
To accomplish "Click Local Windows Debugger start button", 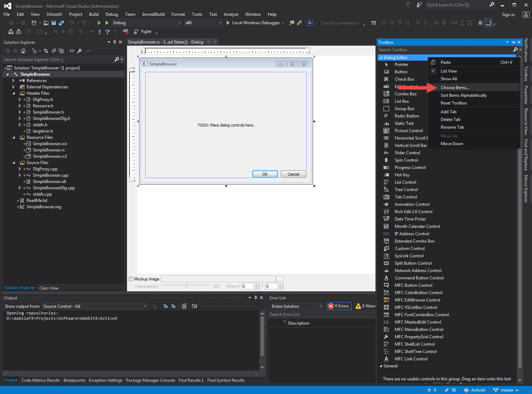I will [x=253, y=23].
